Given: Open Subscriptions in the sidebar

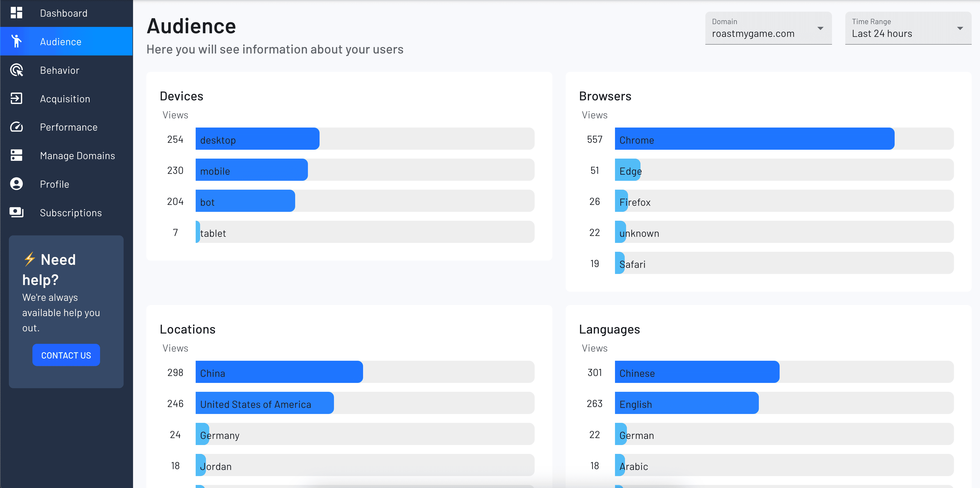Looking at the screenshot, I should [x=67, y=212].
